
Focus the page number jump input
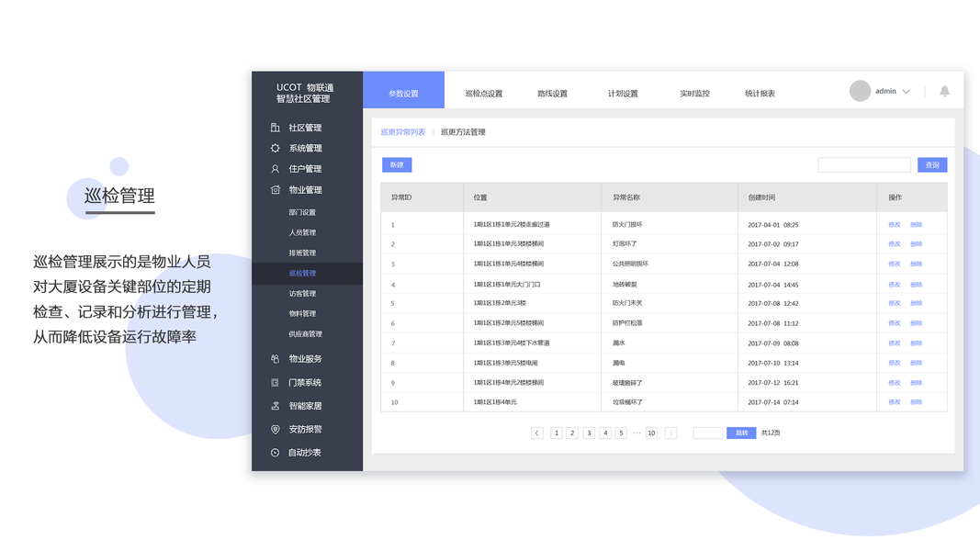(x=708, y=433)
